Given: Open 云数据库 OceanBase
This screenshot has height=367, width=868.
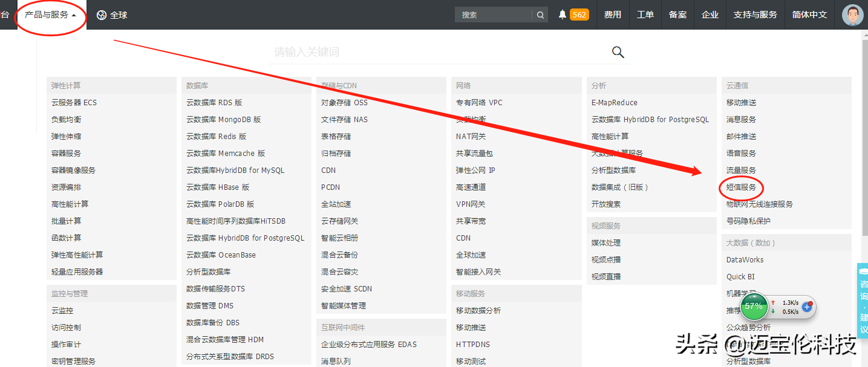Looking at the screenshot, I should point(221,255).
